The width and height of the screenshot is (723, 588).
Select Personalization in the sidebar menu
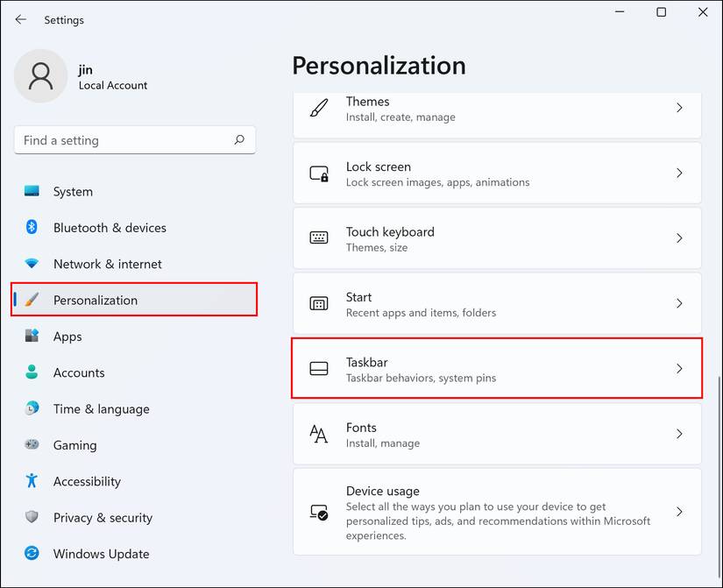coord(96,300)
